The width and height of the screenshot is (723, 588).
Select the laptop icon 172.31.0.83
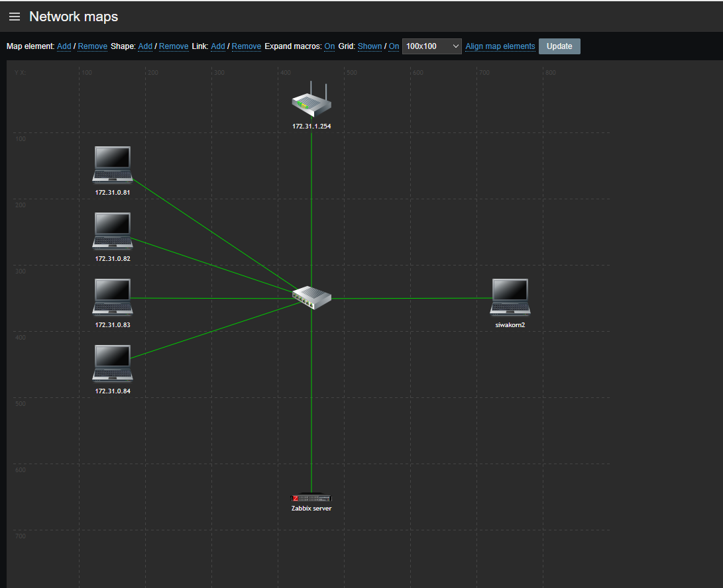point(113,298)
